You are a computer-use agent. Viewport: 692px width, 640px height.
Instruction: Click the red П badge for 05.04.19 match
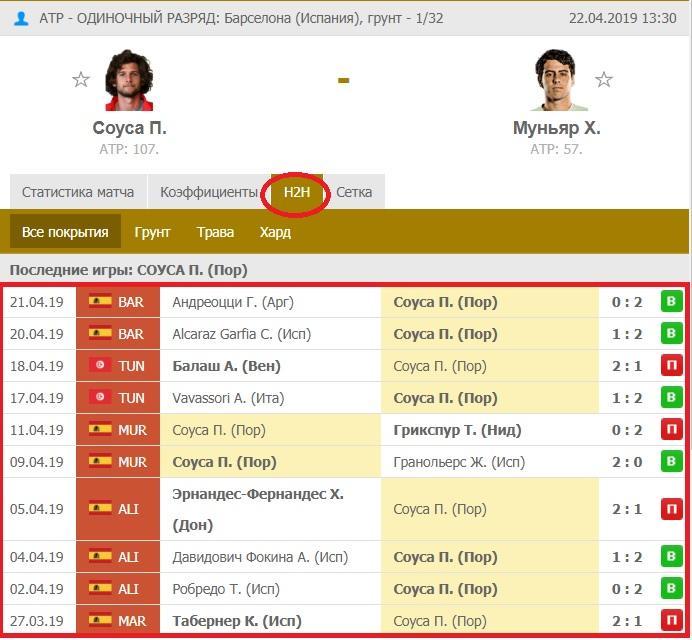pyautogui.click(x=671, y=509)
